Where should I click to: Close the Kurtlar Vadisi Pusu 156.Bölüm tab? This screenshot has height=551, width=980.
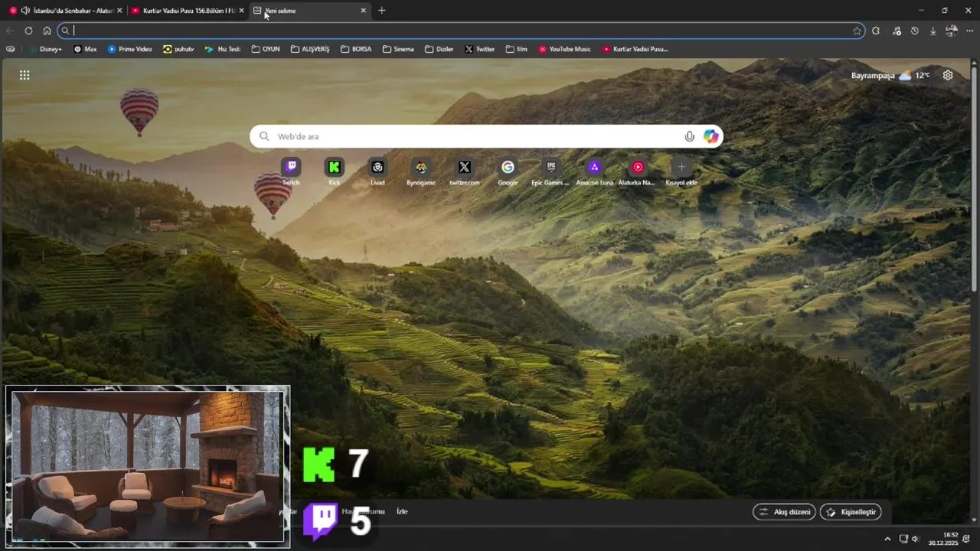241,11
